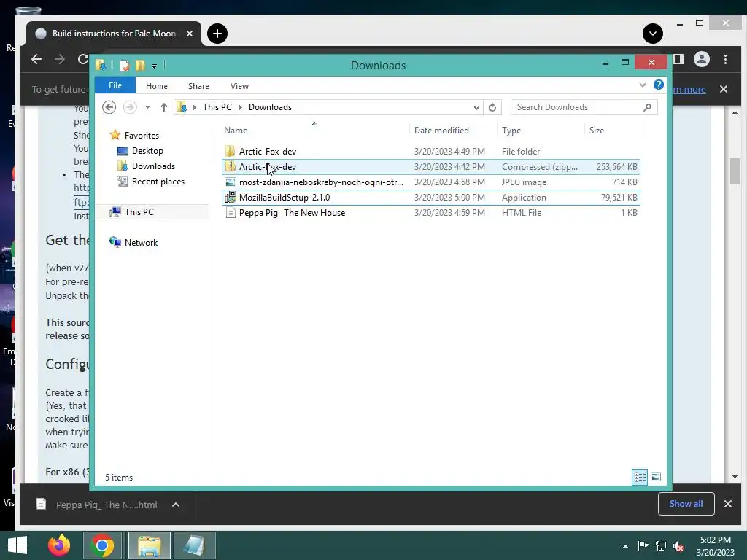Click the muted volume tray icon

pyautogui.click(x=678, y=546)
